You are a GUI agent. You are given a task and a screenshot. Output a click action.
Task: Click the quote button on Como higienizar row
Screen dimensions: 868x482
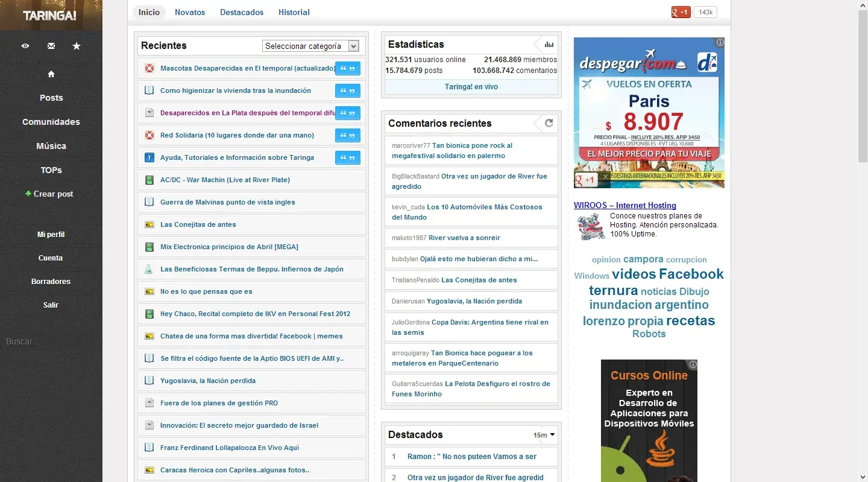(x=348, y=90)
